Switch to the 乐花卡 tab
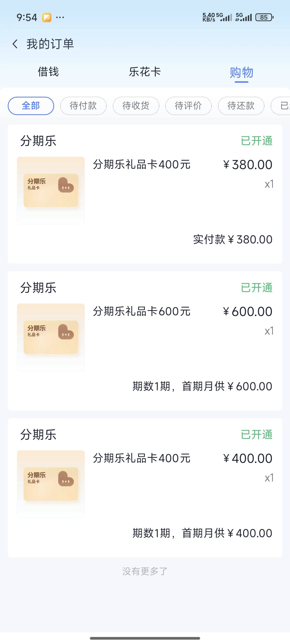290x644 pixels. [145, 72]
